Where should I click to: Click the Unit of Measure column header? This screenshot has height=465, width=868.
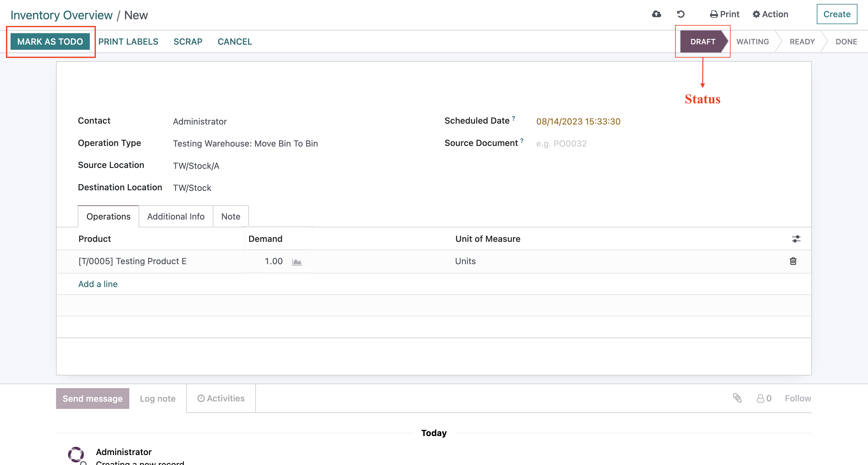point(488,239)
